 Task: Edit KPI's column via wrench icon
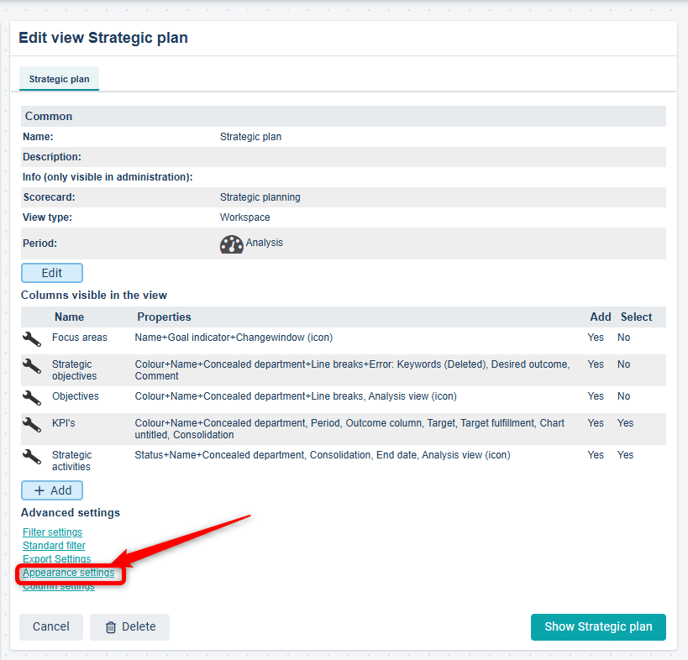pos(32,424)
